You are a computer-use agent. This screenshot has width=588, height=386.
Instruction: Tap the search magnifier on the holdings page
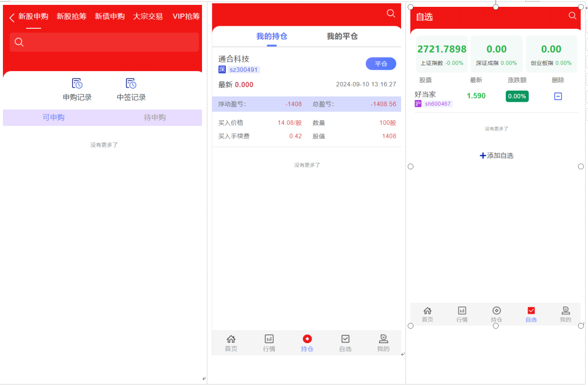click(x=391, y=14)
